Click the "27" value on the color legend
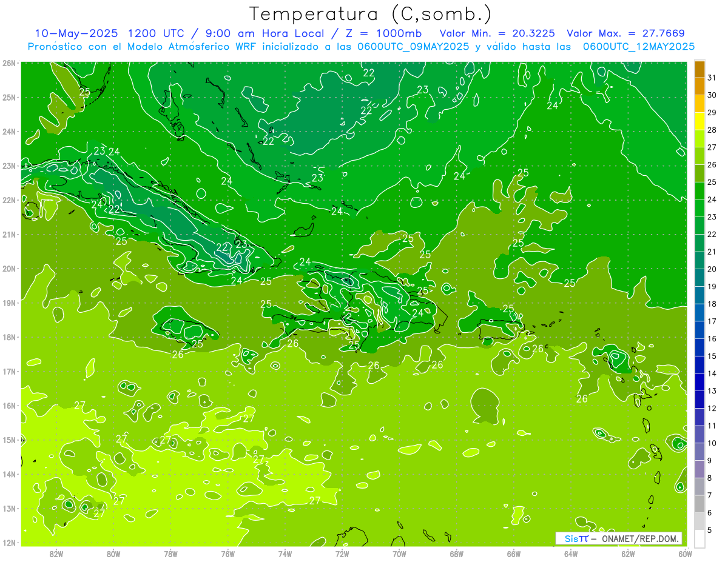Screen dimensions: 728x562 pyautogui.click(x=712, y=147)
